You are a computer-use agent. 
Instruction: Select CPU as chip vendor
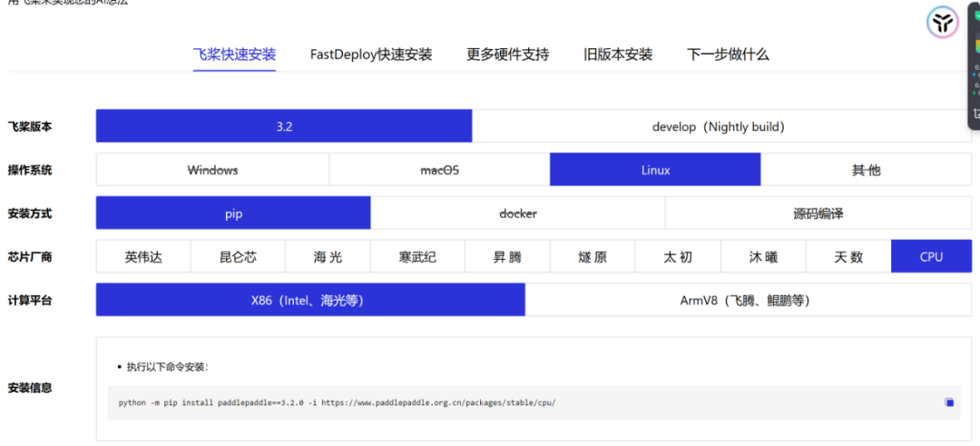[931, 256]
